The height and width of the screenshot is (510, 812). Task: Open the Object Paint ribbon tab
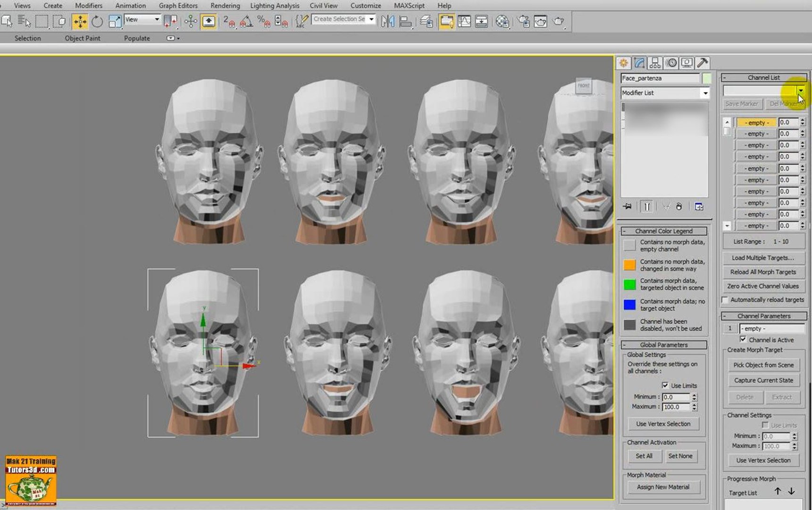pyautogui.click(x=83, y=38)
